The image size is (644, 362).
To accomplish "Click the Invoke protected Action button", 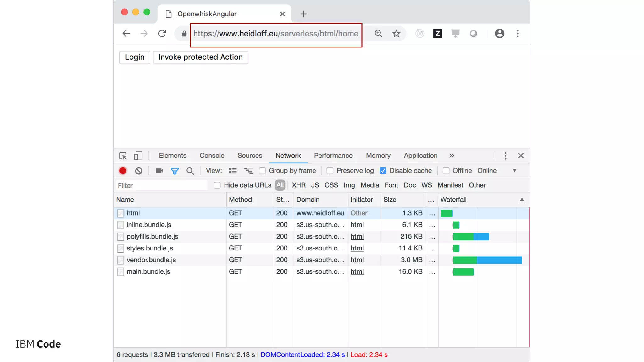I will pyautogui.click(x=200, y=57).
